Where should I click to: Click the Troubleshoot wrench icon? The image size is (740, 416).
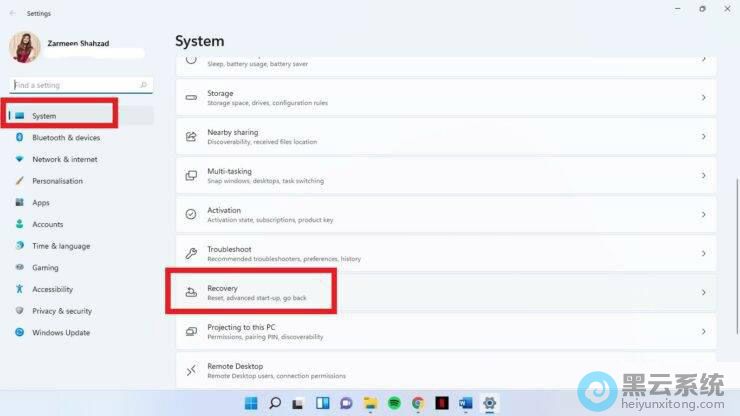click(191, 254)
